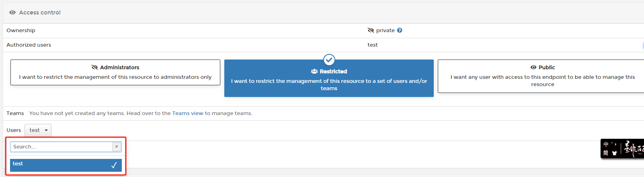644x177 pixels.
Task: Click the IME skin shirt icon
Action: [614, 153]
